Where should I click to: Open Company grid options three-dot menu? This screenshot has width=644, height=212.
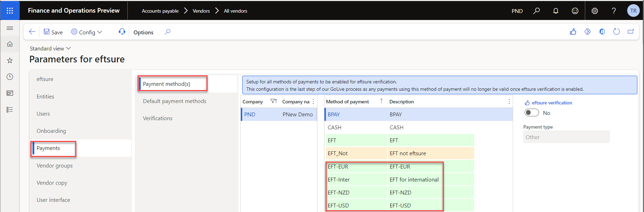313,102
